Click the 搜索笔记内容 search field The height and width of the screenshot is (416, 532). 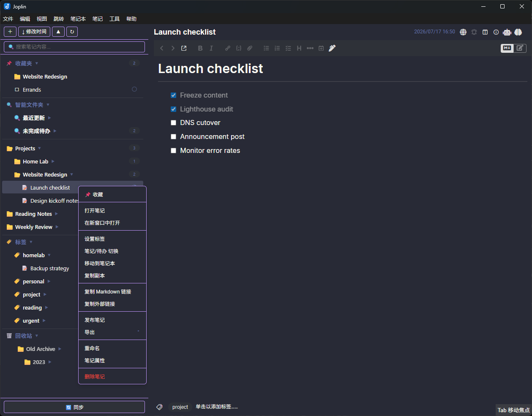tap(74, 47)
